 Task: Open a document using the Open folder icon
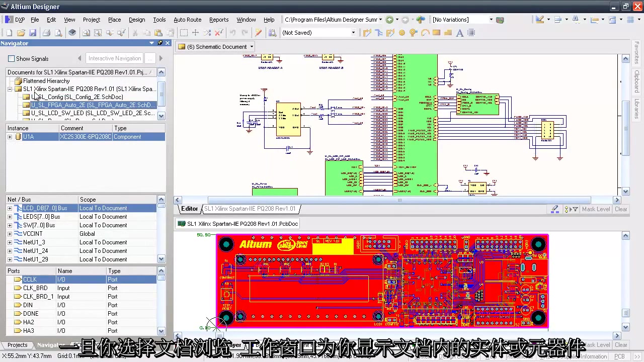click(21, 33)
